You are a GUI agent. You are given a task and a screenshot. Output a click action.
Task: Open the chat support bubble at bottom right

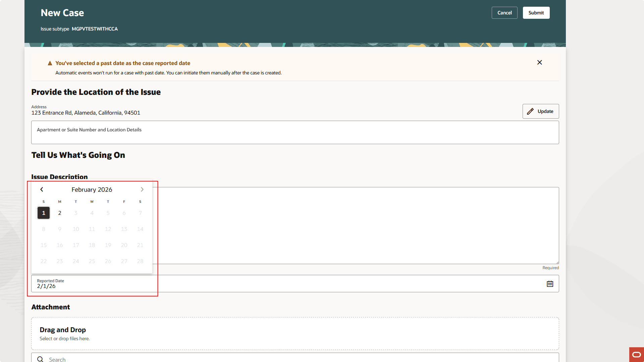(636, 354)
